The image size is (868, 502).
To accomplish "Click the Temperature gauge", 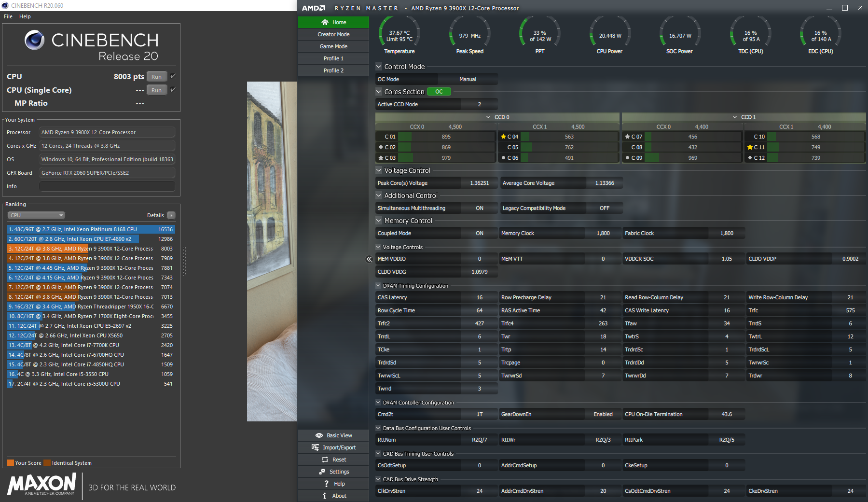I will click(400, 35).
